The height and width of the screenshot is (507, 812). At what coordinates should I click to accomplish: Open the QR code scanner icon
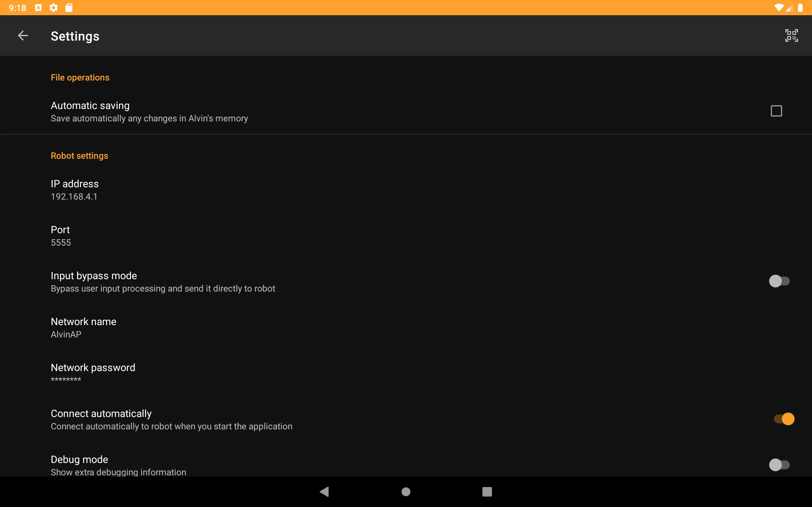[791, 35]
